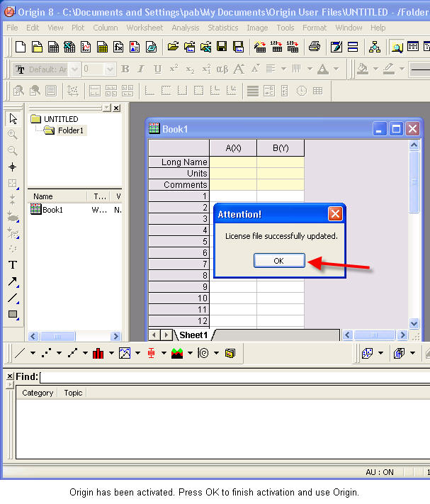Sort results by Category column
This screenshot has width=430, height=504.
(38, 393)
